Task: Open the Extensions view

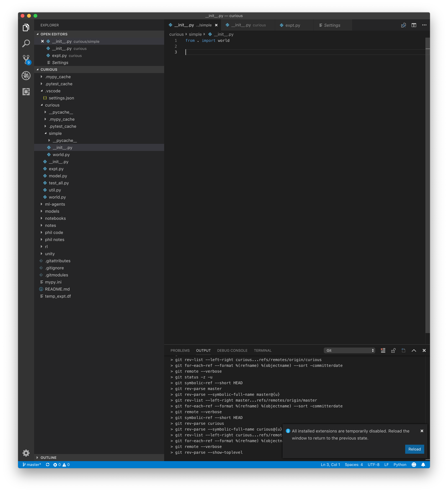Action: coord(26,92)
